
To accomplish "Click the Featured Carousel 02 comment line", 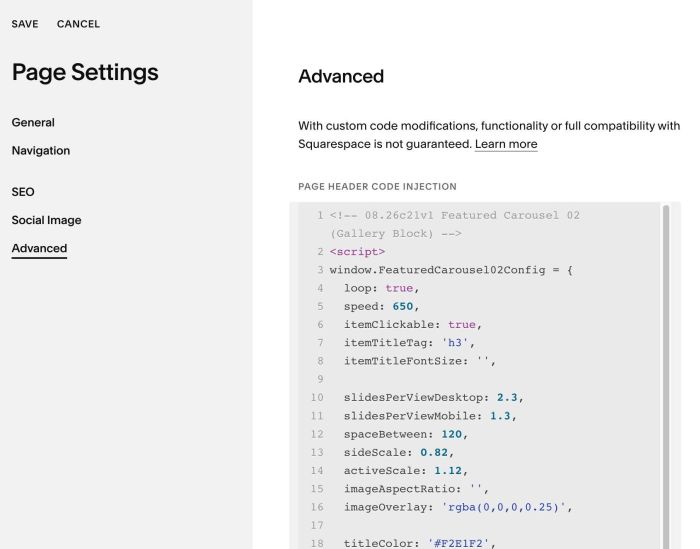I will (x=454, y=216).
